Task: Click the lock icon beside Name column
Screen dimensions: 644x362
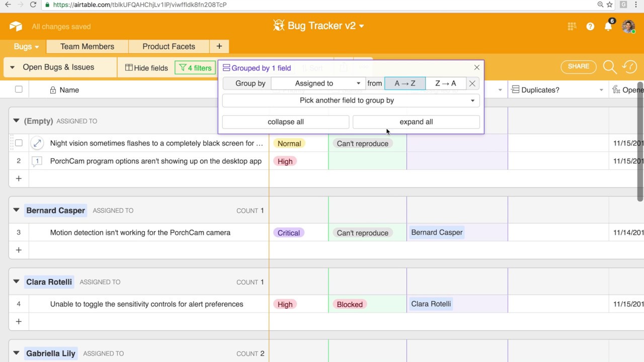Action: [53, 90]
